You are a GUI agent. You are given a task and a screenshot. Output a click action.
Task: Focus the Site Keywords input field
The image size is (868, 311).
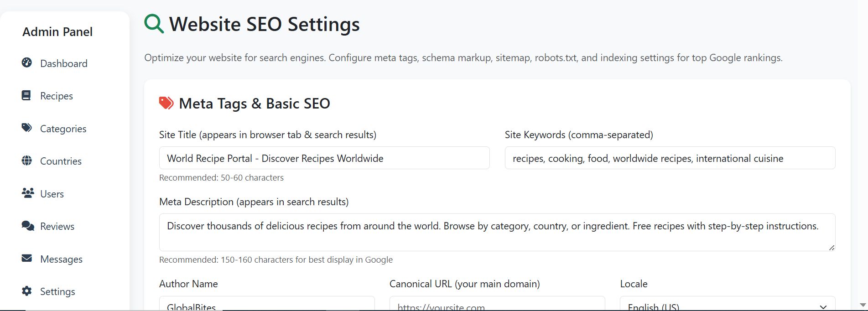(670, 158)
